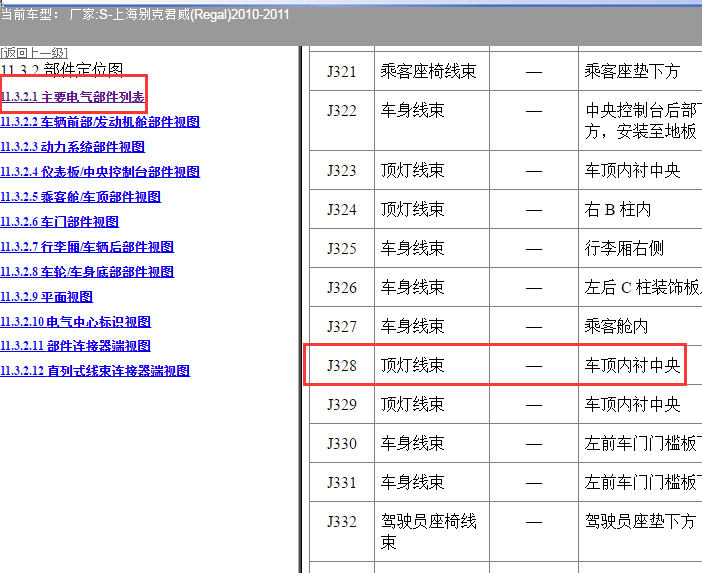Open 11.3.2.9 平面视图 link
Screen dimensions: 702x573
click(47, 297)
